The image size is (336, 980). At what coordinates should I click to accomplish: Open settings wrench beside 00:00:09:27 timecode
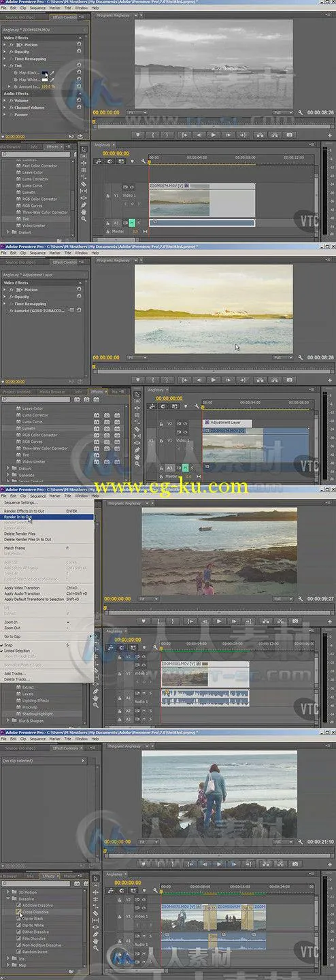tap(301, 599)
